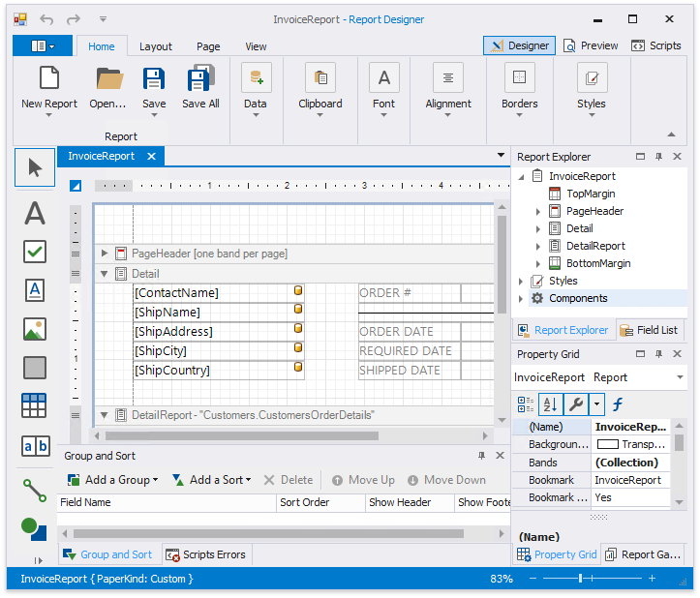Choose the Table tool in toolbox
700x598 pixels.
tap(35, 405)
